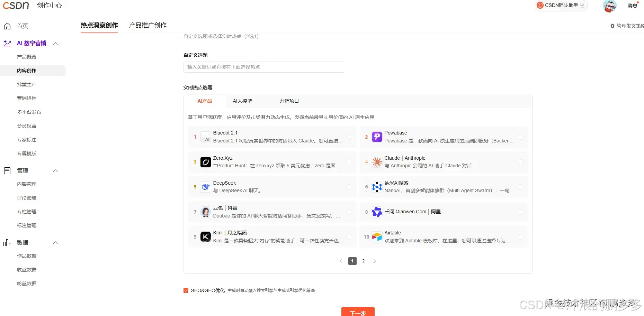Click the CSDN logo
The width and height of the screenshot is (644, 316).
pos(16,5)
